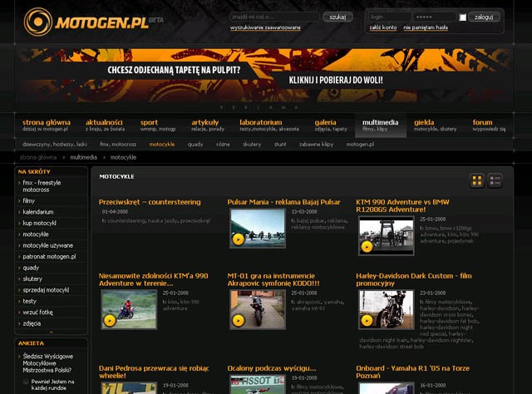532x394 pixels.
Task: Select the 'motocykle' submenu item
Action: (162, 145)
